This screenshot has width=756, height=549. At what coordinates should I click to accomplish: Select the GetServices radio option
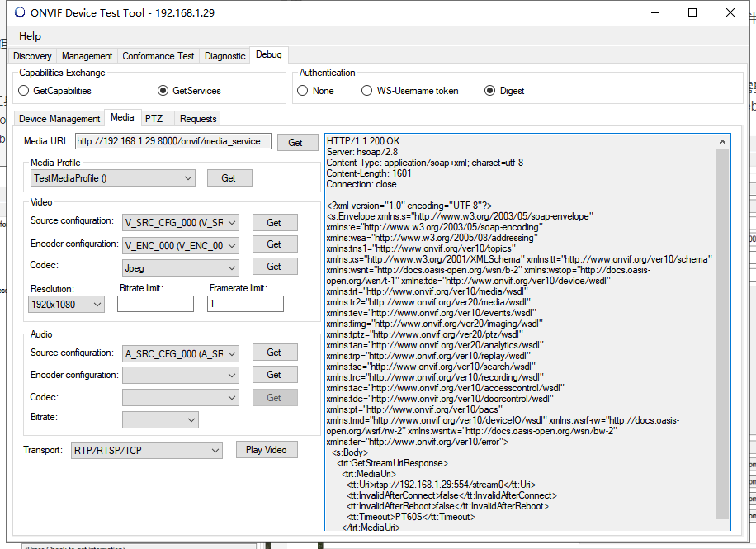tap(190, 91)
